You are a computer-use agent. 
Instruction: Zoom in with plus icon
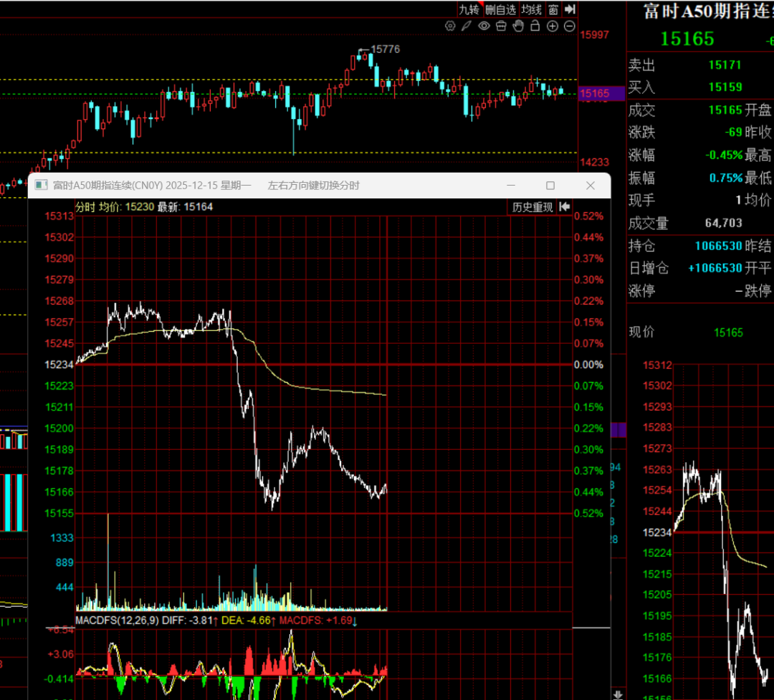553,27
